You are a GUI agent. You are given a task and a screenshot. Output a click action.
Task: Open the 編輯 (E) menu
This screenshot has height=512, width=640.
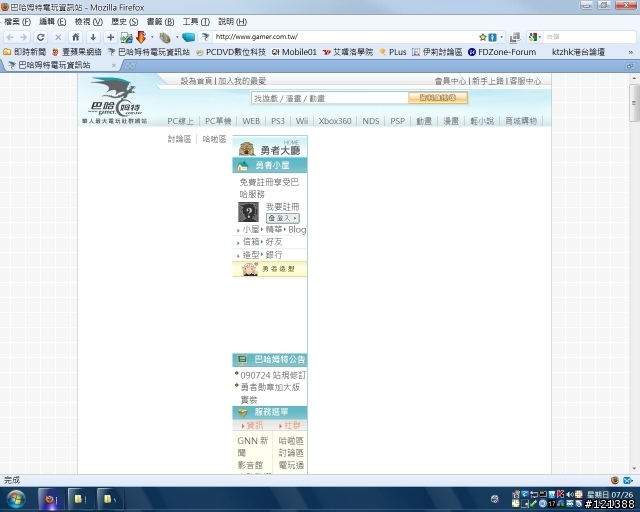click(x=53, y=22)
